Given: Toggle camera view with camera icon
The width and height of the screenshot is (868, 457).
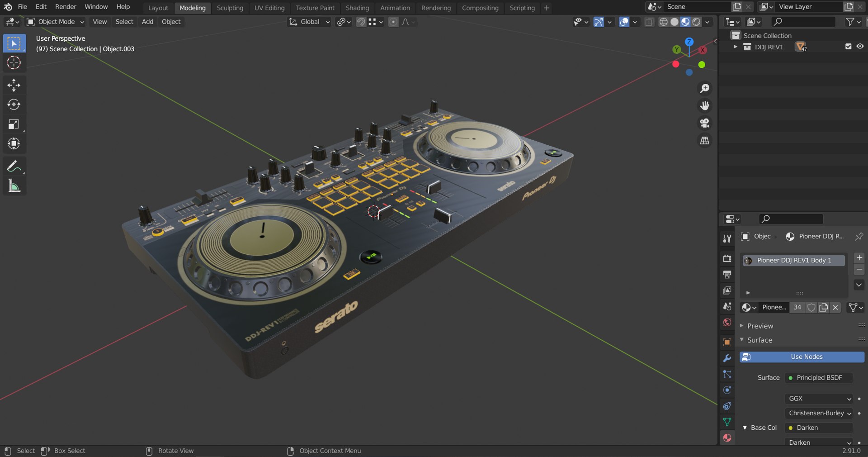Looking at the screenshot, I should tap(704, 123).
